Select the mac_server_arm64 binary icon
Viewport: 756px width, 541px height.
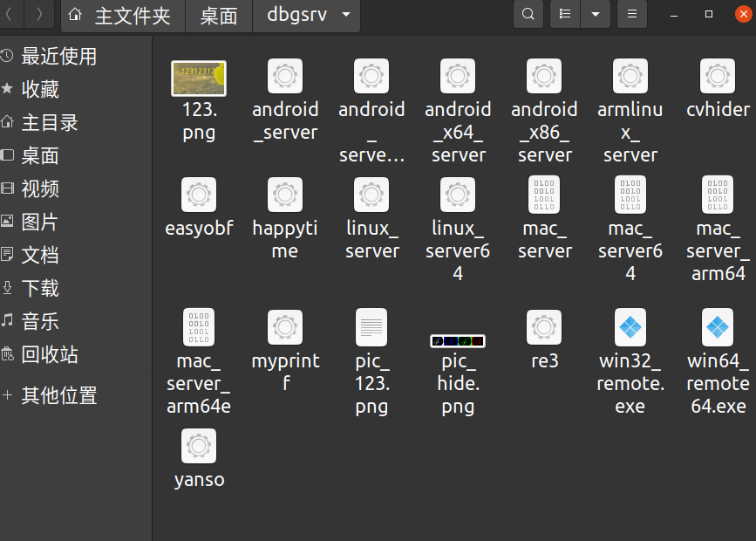(718, 195)
